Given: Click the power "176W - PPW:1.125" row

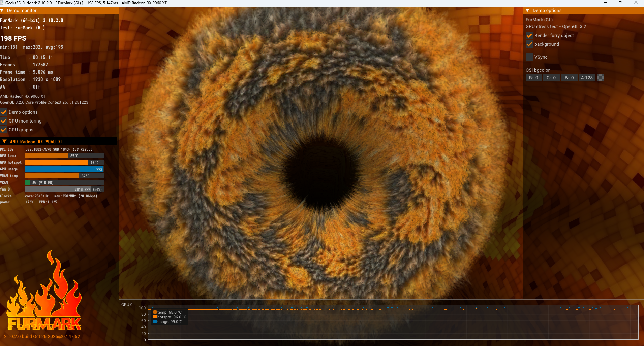Looking at the screenshot, I should click(x=29, y=202).
